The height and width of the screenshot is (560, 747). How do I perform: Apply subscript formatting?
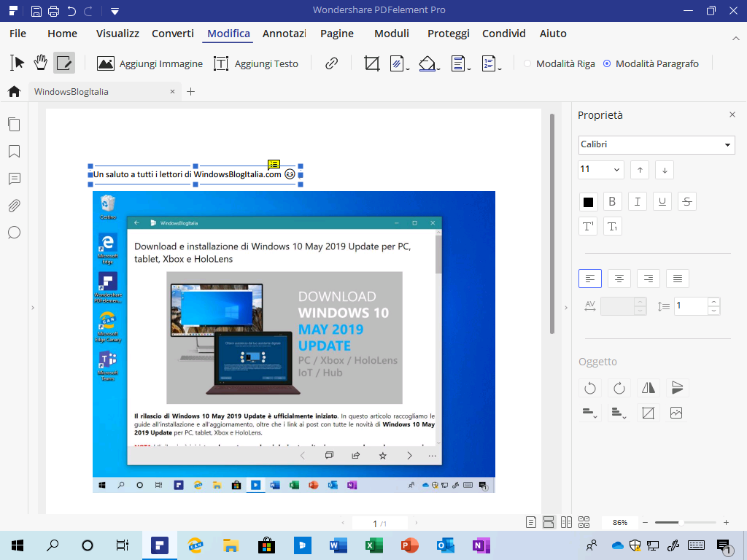click(613, 226)
